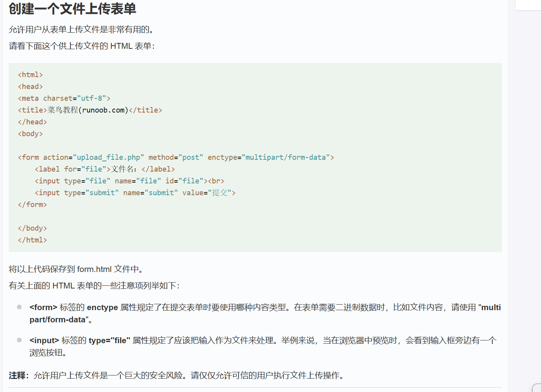The image size is (541, 392).
Task: Click the closing </form> tag line
Action: [x=32, y=205]
